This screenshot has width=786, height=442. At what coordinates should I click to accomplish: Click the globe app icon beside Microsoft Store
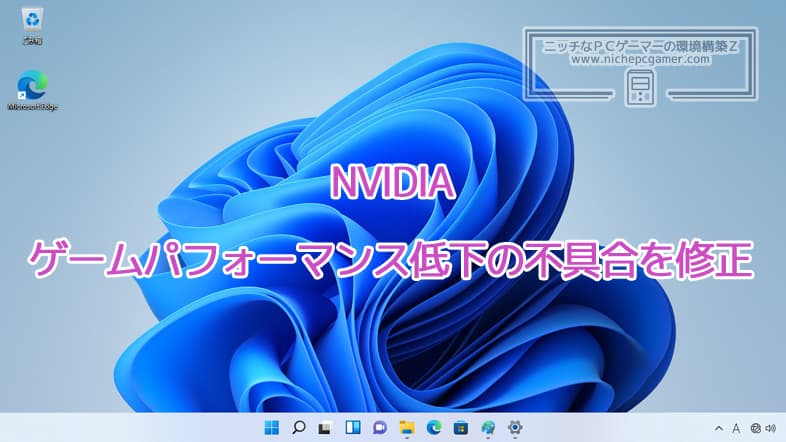pos(488,428)
